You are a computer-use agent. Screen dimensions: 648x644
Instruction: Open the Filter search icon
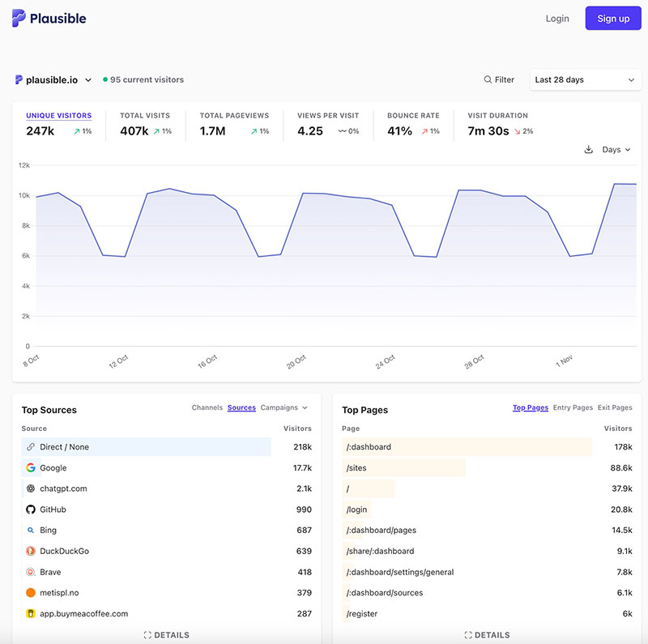click(487, 79)
